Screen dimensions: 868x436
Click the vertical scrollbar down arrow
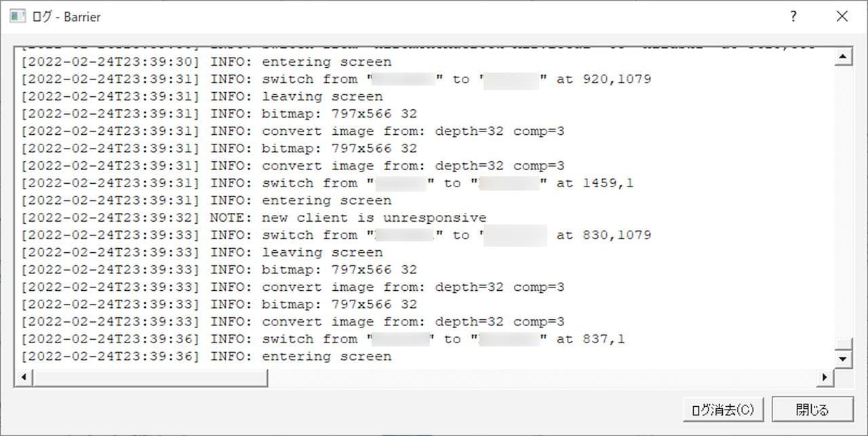[843, 359]
